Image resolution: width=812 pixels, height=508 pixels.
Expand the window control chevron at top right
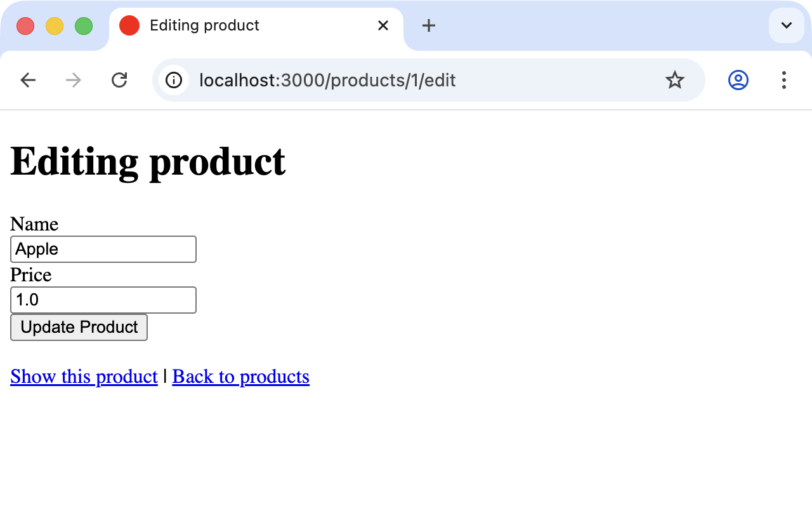point(786,25)
